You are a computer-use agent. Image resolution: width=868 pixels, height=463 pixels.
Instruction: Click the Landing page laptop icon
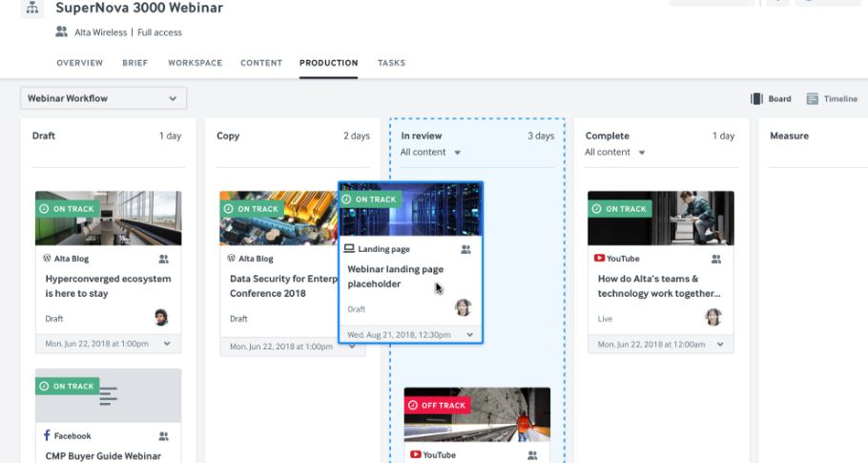coord(349,248)
